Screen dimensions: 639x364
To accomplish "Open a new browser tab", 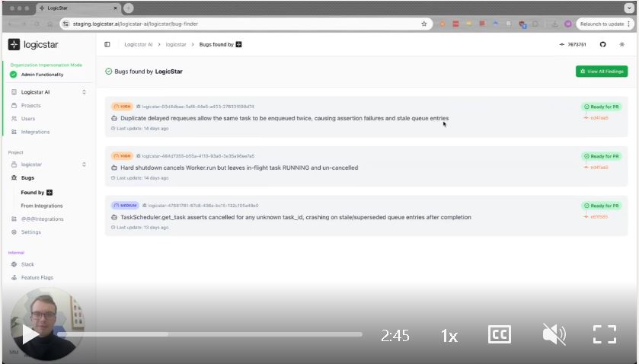I will pyautogui.click(x=129, y=8).
